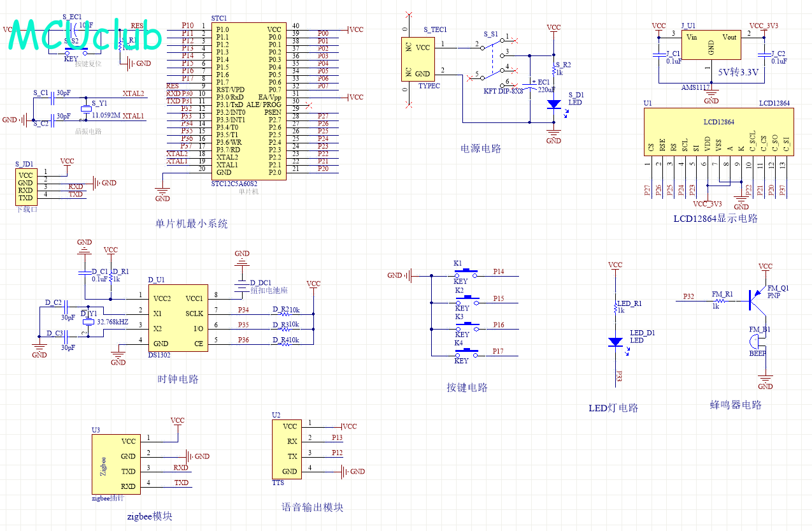The image size is (812, 531).
Task: Click the STC12C5A60S2 microcontroller chip body
Action: 248,102
